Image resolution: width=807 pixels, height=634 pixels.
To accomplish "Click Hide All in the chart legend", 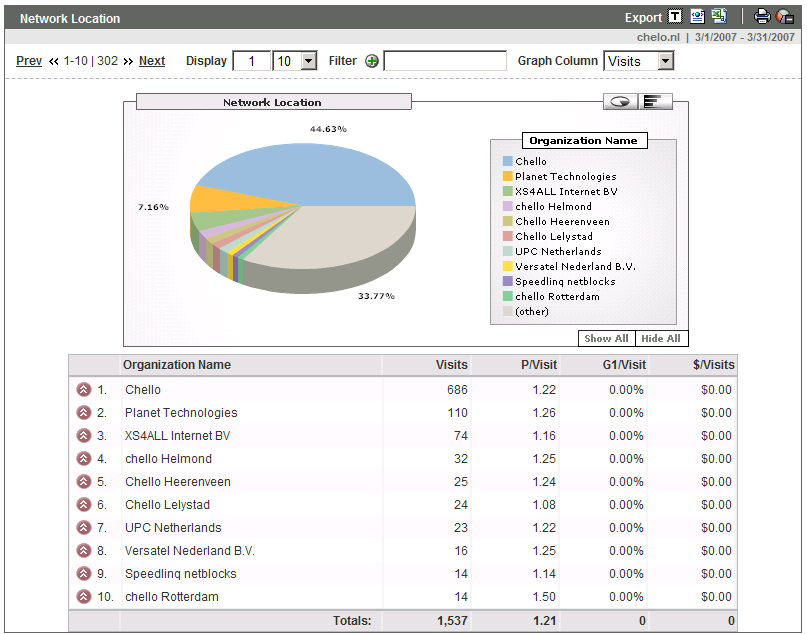I will (661, 339).
